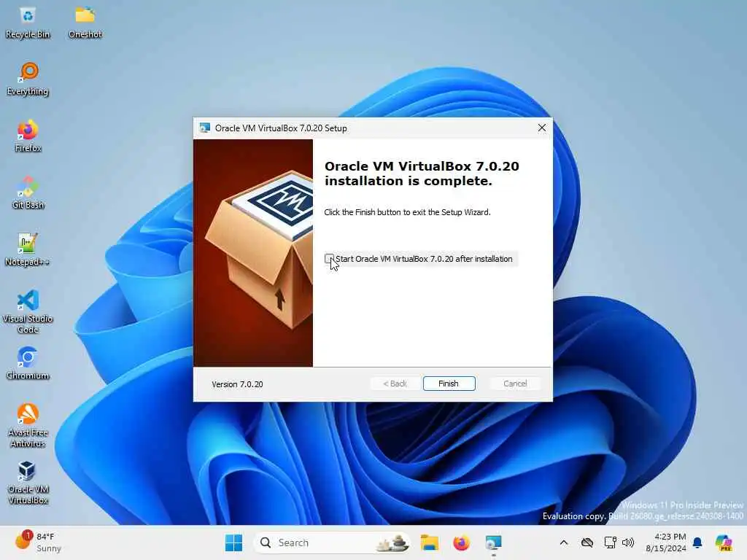Close the VirtualBox Setup dialog
The width and height of the screenshot is (747, 560).
click(542, 128)
